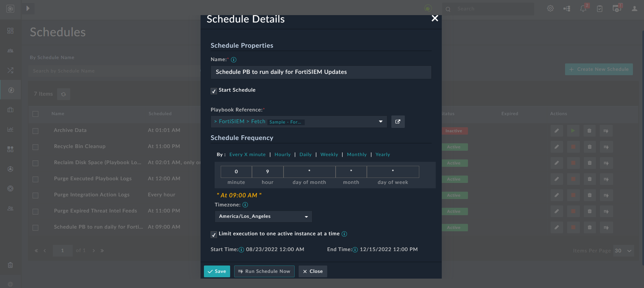Toggle Limit execution to one instance checkbox

214,235
